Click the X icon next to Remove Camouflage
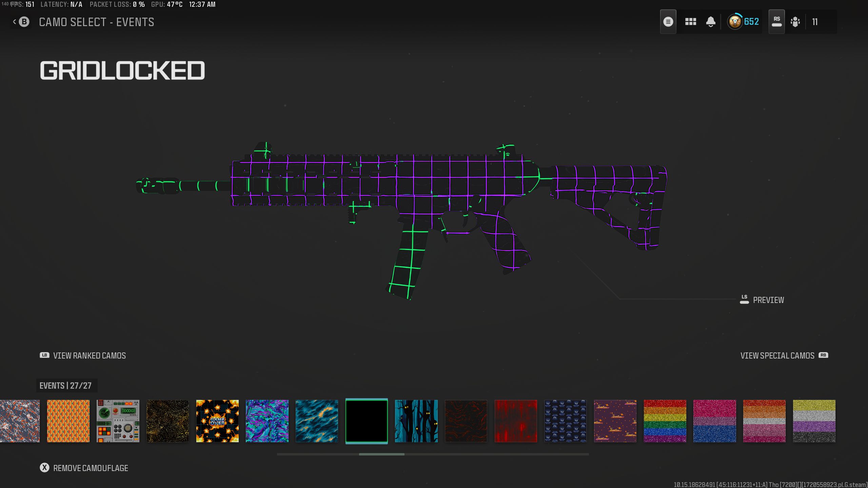 pyautogui.click(x=44, y=468)
